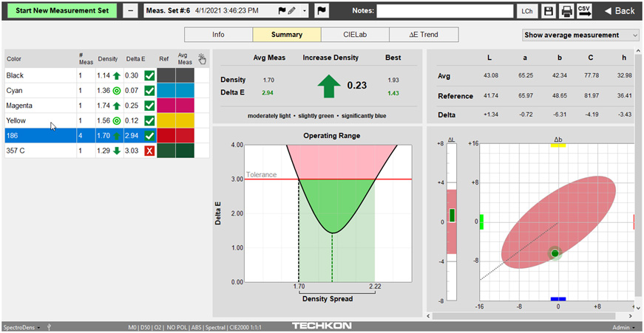Viewport: 644px width, 333px height.
Task: Click the green pass checkmark for Black
Action: pyautogui.click(x=149, y=75)
